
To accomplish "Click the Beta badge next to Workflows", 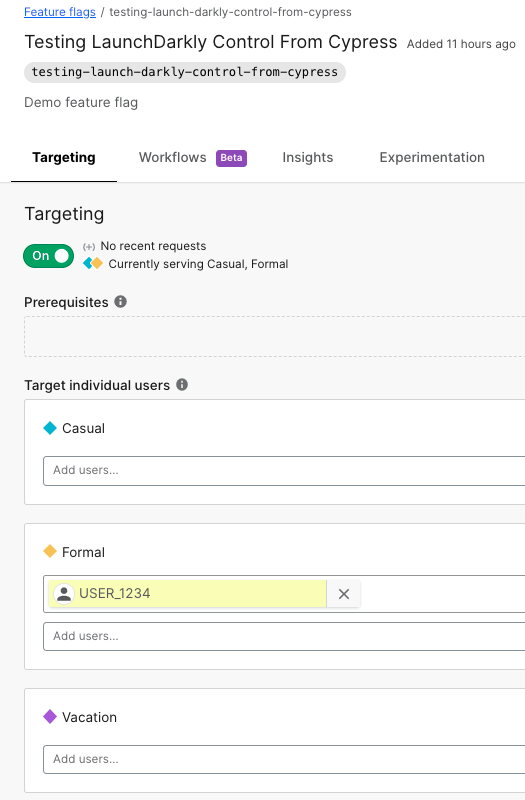I will [231, 158].
